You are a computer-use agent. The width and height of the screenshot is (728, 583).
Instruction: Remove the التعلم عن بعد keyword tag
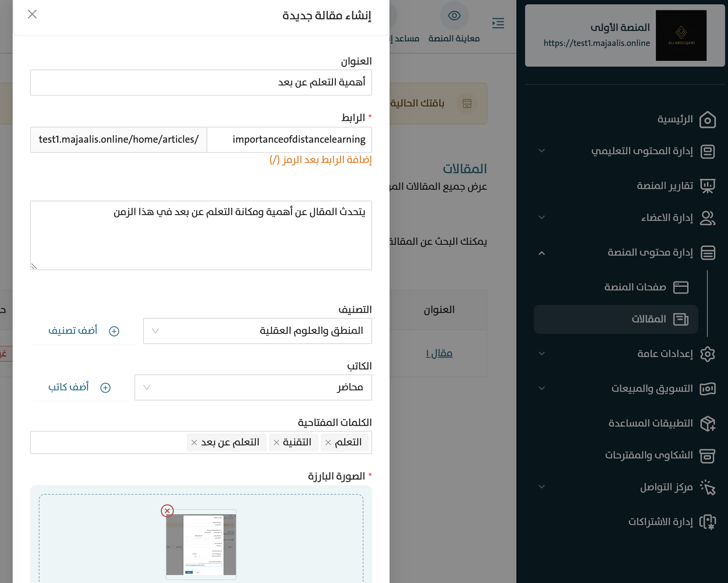point(194,443)
